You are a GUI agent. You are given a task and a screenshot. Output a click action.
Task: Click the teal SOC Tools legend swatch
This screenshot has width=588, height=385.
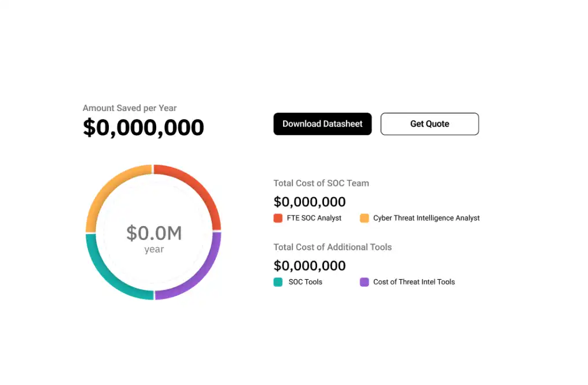(278, 282)
